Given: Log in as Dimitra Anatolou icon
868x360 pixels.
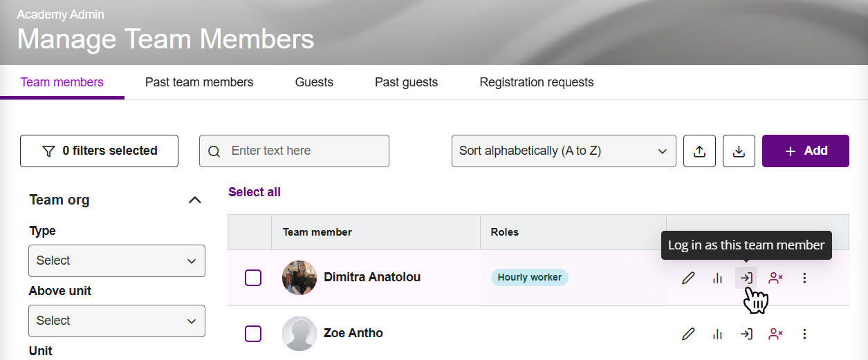Looking at the screenshot, I should pos(746,278).
